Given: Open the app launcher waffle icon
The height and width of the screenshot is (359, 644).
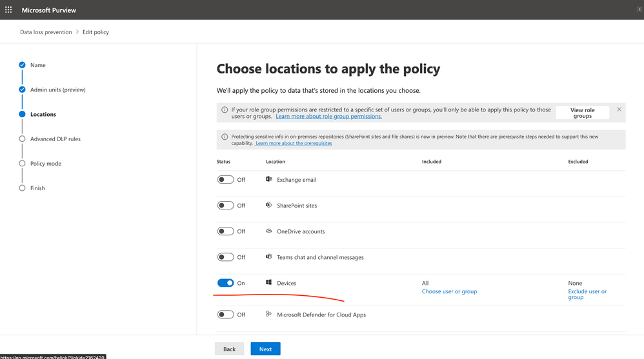Looking at the screenshot, I should (x=8, y=10).
